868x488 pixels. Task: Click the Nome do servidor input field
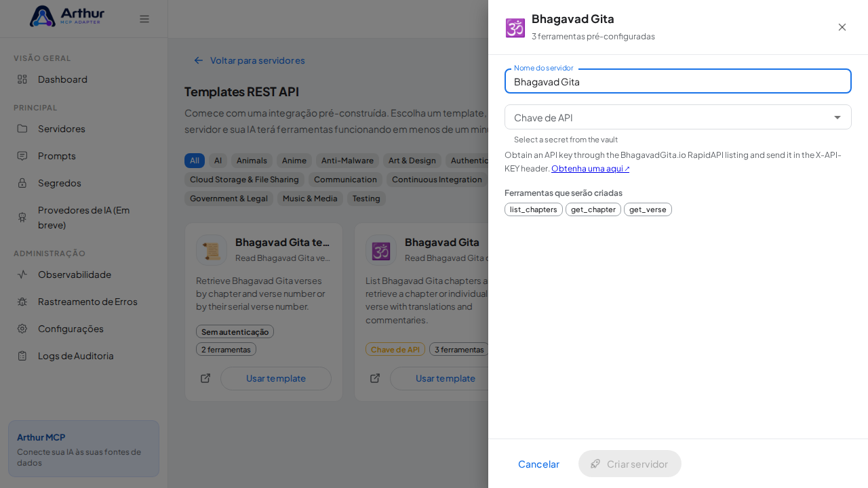(x=678, y=81)
